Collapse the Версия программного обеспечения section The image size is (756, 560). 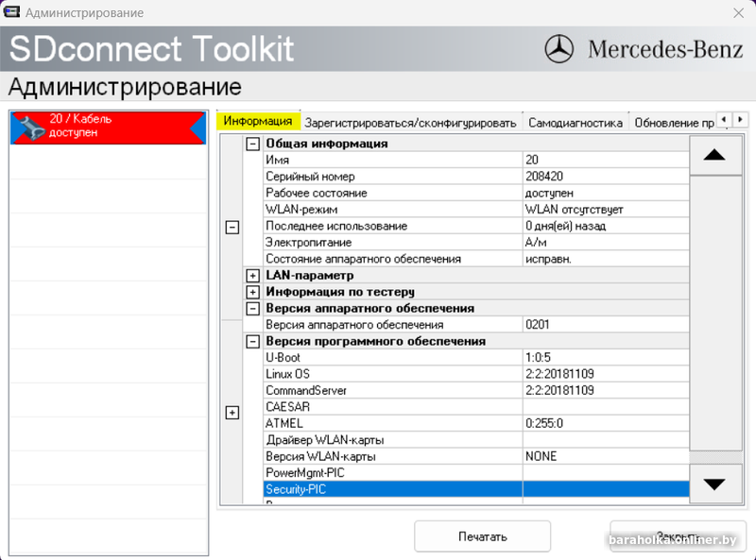252,341
